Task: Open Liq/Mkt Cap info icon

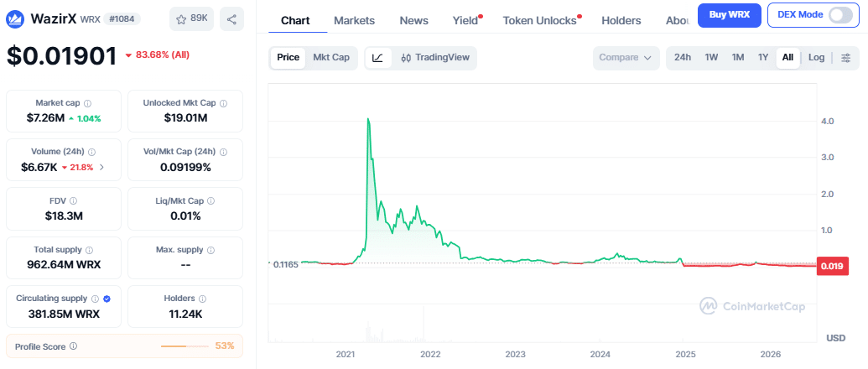Action: (x=211, y=200)
